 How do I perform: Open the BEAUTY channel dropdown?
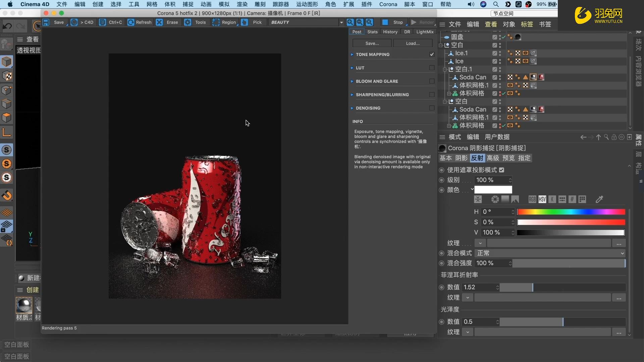[341, 22]
